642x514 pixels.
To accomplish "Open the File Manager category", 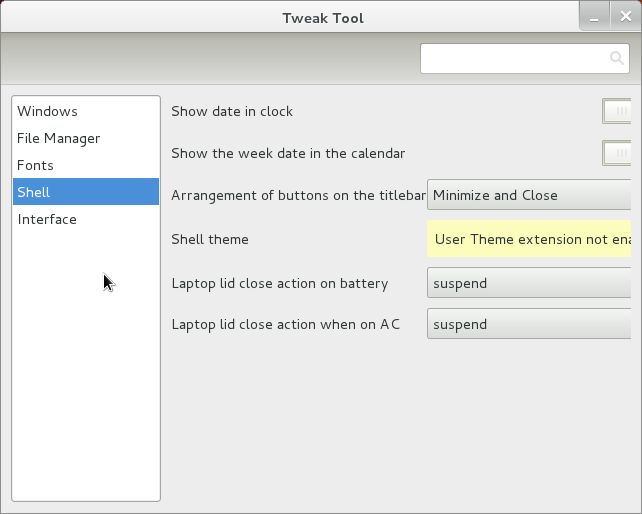I will (59, 138).
